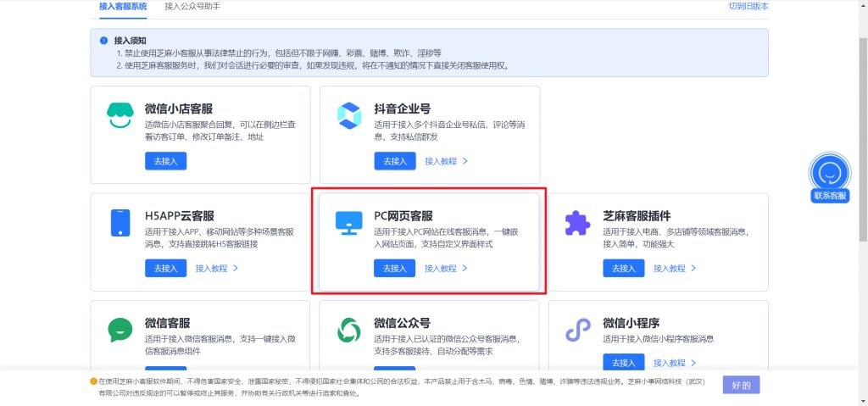Open 接入教程 link for 抖音企业号
This screenshot has height=406, width=868.
[x=446, y=161]
